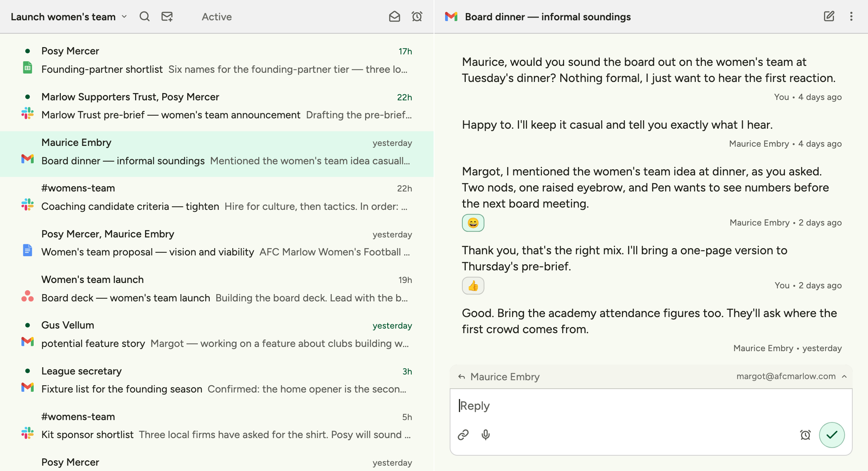The image size is (868, 471).
Task: Click the attach link icon in reply box
Action: click(x=463, y=435)
